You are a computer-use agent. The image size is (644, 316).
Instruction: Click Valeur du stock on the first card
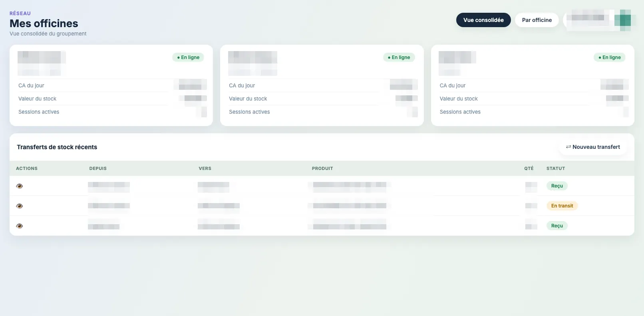38,99
